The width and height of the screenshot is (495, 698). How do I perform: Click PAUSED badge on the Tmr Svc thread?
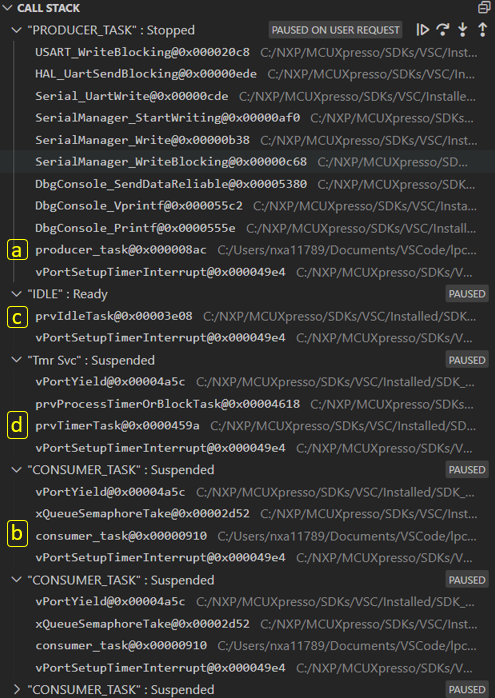467,360
